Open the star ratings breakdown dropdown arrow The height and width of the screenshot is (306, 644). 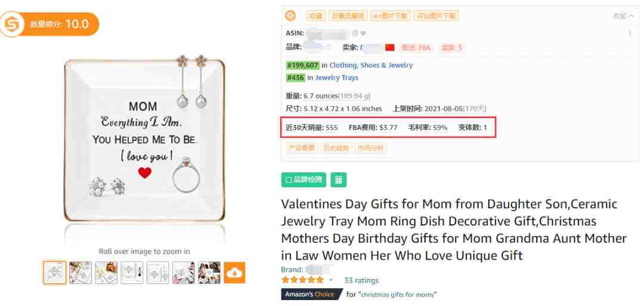pyautogui.click(x=330, y=280)
